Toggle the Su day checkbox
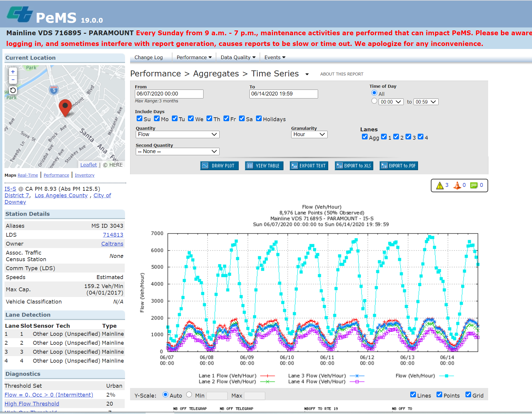Image resolution: width=532 pixels, height=414 pixels. click(x=139, y=118)
